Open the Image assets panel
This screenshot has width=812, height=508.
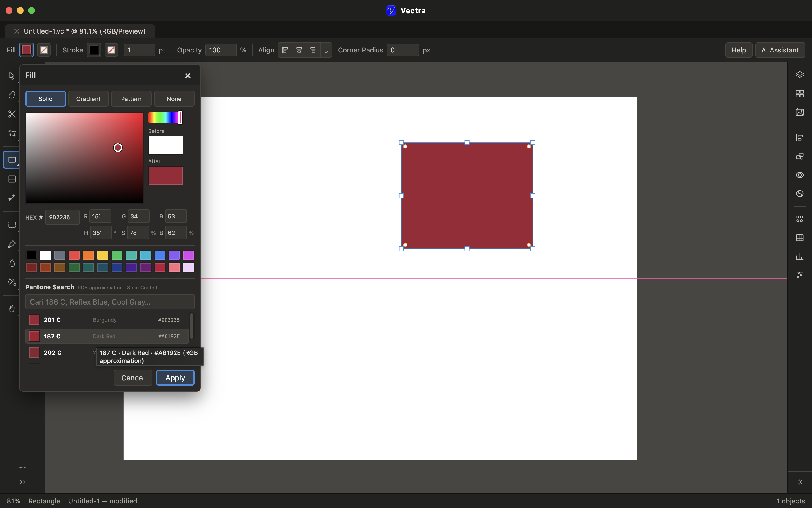pos(800,112)
